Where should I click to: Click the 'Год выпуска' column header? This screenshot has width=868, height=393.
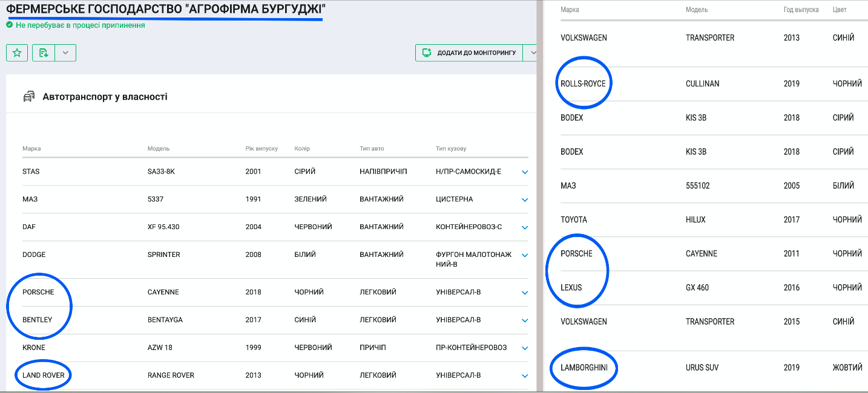point(801,10)
